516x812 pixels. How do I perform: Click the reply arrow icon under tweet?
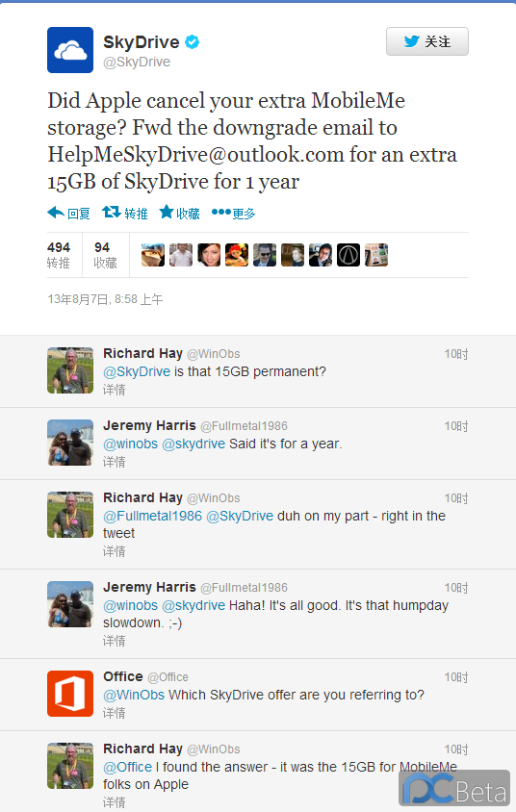tap(56, 213)
